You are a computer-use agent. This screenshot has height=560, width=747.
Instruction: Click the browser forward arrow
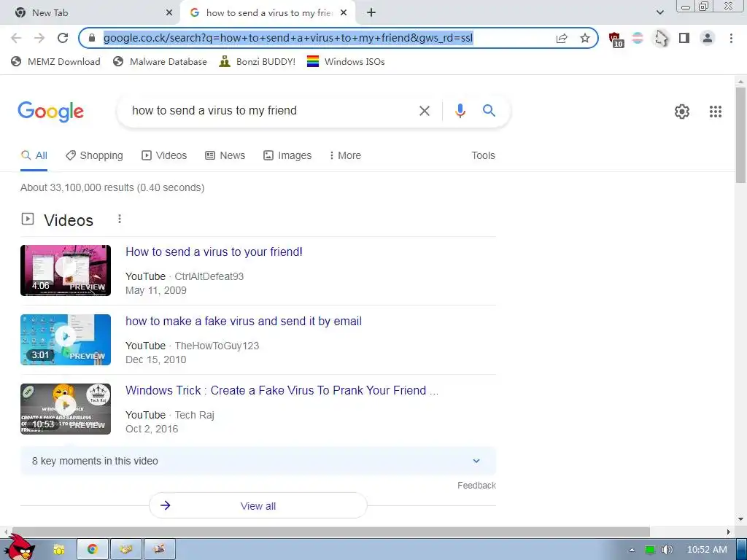pyautogui.click(x=39, y=38)
